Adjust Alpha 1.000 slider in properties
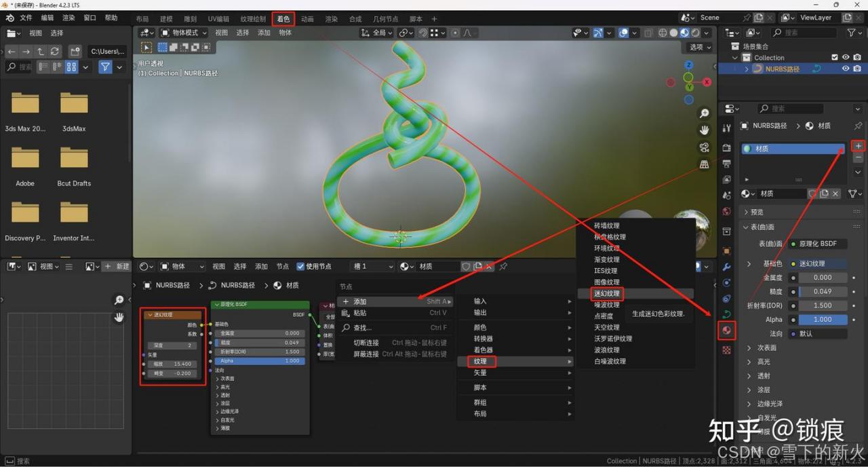Image resolution: width=868 pixels, height=467 pixels. click(823, 319)
